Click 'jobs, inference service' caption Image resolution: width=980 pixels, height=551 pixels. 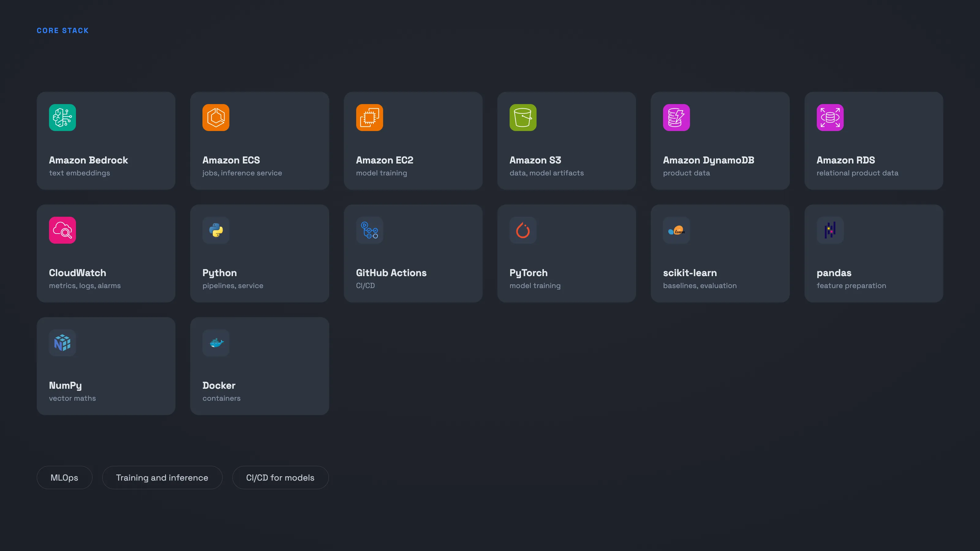pyautogui.click(x=242, y=173)
